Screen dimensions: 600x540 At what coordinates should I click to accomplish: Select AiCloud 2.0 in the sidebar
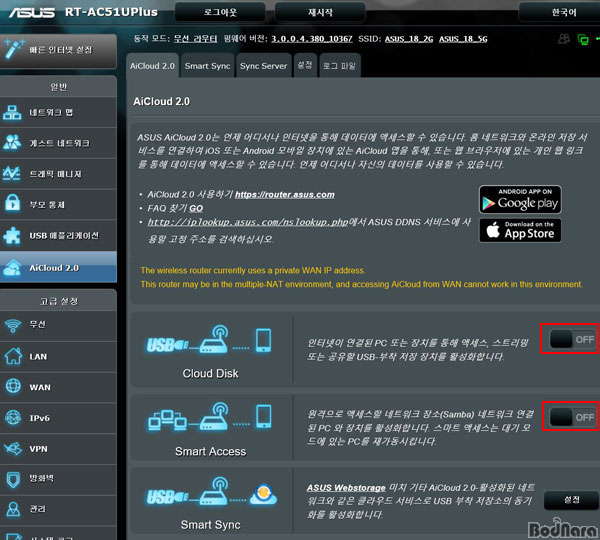coord(58,267)
